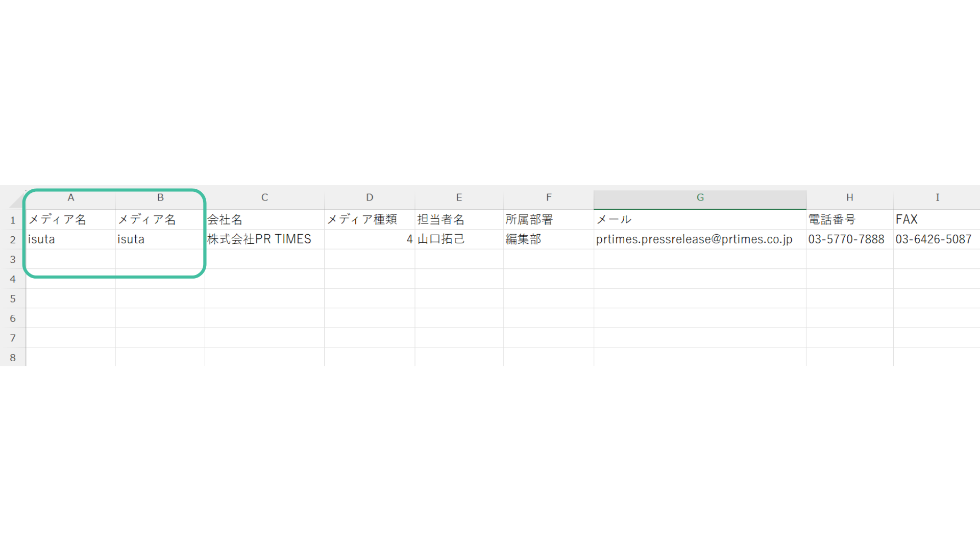Screen dimensions: 980x551
Task: Select column A header
Action: [x=71, y=198]
